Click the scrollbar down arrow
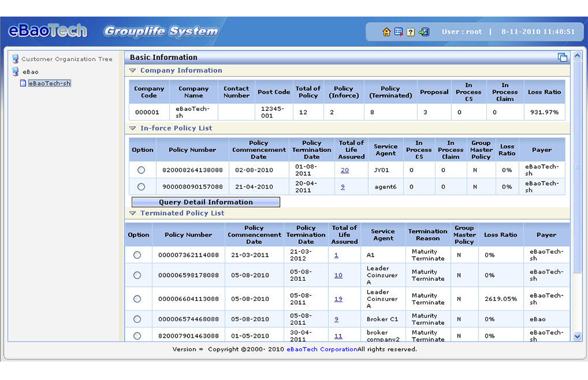Viewport: 588px width, 380px height. (578, 336)
